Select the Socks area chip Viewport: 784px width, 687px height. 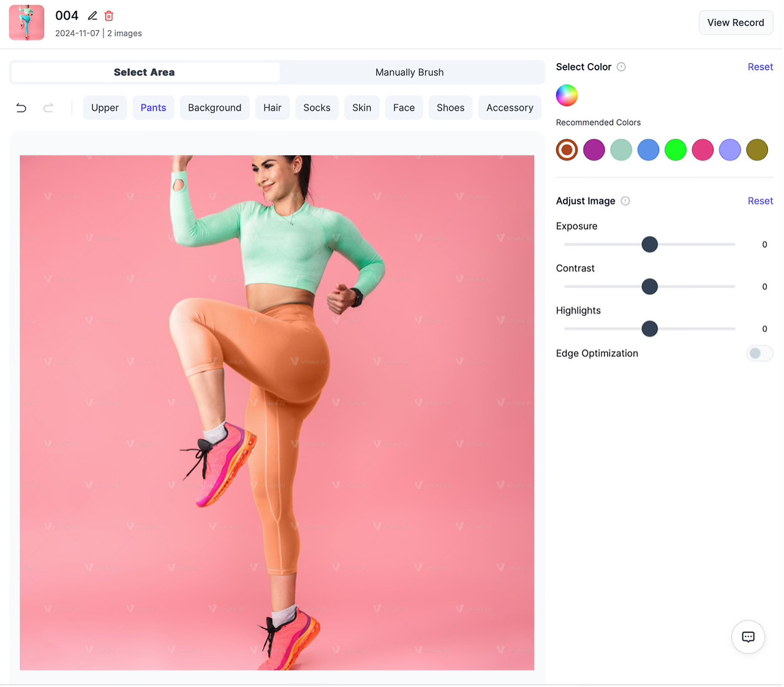coord(317,108)
